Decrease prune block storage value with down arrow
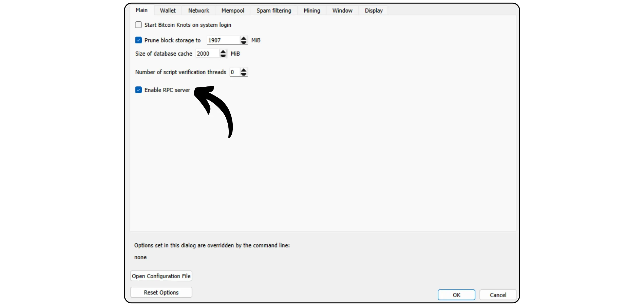644x306 pixels. click(244, 42)
